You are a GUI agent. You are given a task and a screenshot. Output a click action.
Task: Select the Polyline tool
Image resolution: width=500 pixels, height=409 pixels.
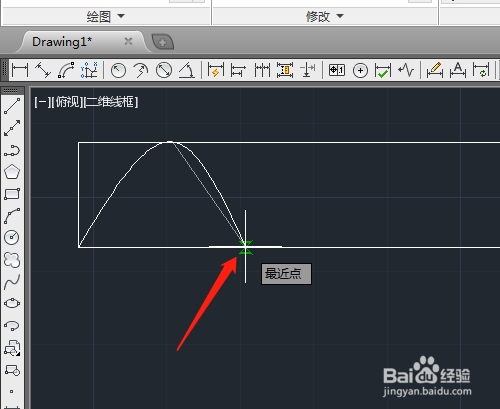tap(12, 150)
